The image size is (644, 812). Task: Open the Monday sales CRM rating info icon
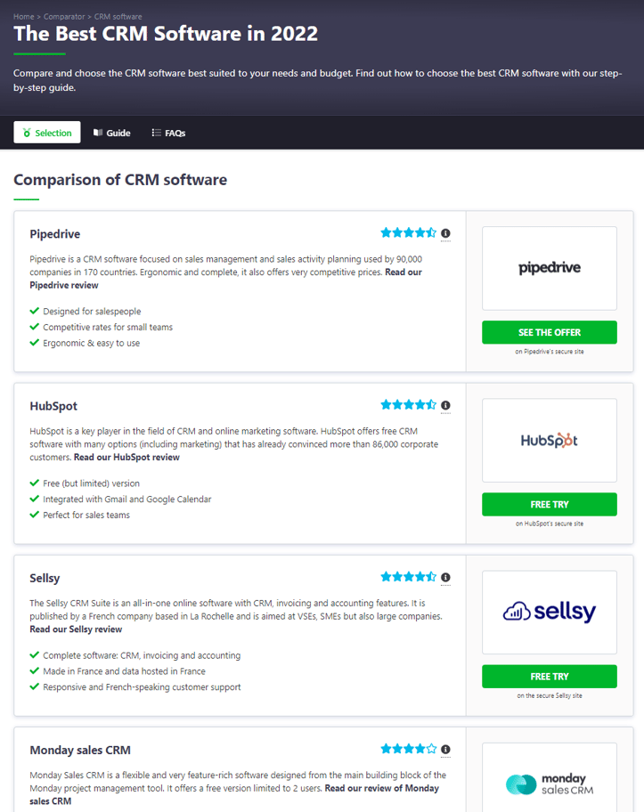point(445,750)
